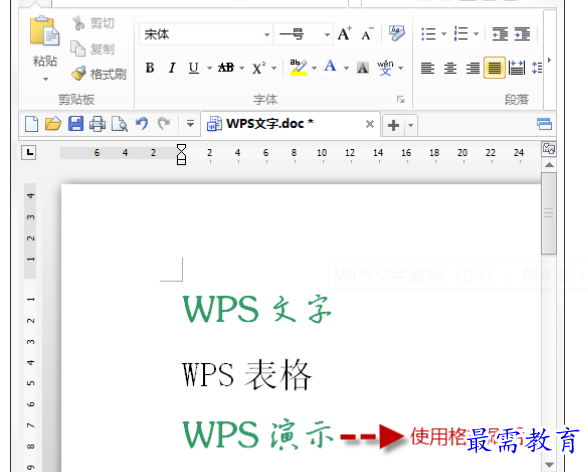Create a new blank document icon
This screenshot has width=588, height=472.
32,124
